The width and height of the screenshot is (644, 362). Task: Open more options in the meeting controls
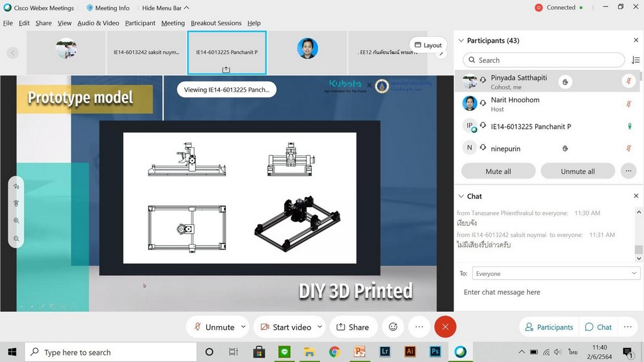pos(419,327)
